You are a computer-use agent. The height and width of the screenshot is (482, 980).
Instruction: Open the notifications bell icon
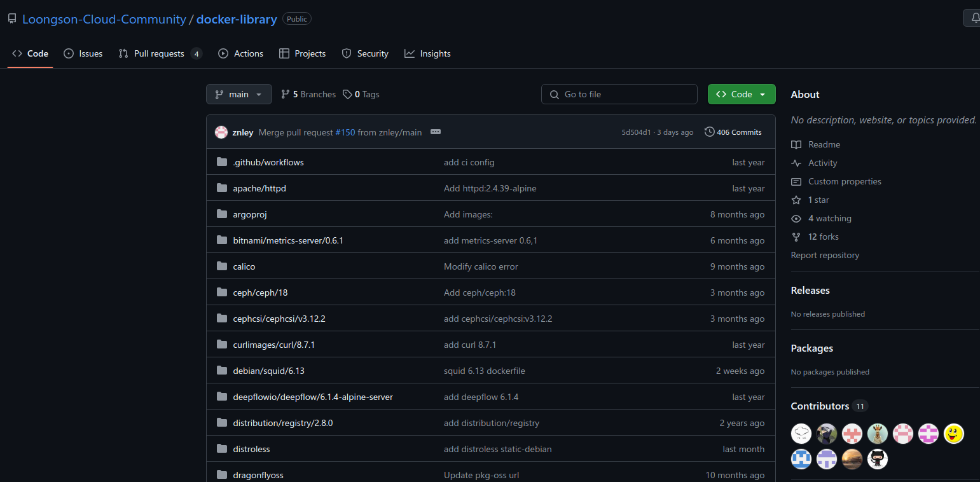(x=975, y=18)
